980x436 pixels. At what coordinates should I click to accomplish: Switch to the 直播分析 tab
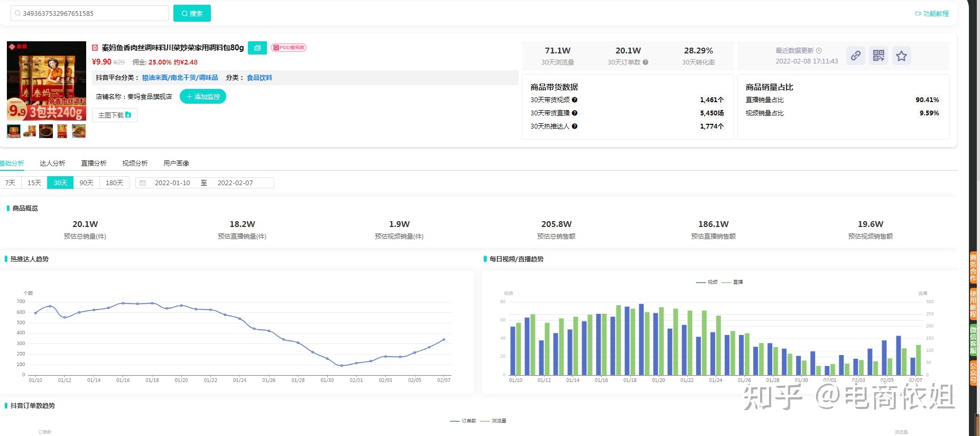(94, 163)
